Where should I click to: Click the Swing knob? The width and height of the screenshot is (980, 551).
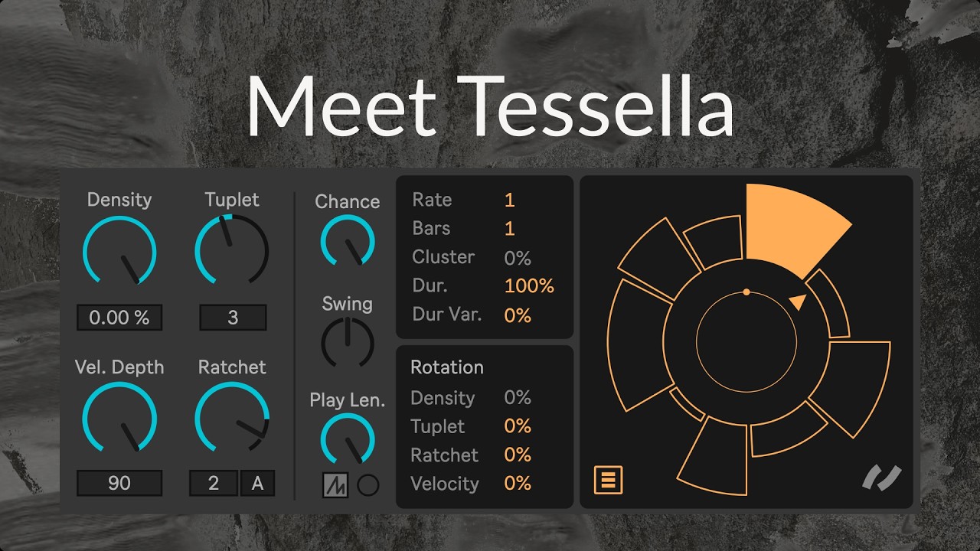pos(348,341)
